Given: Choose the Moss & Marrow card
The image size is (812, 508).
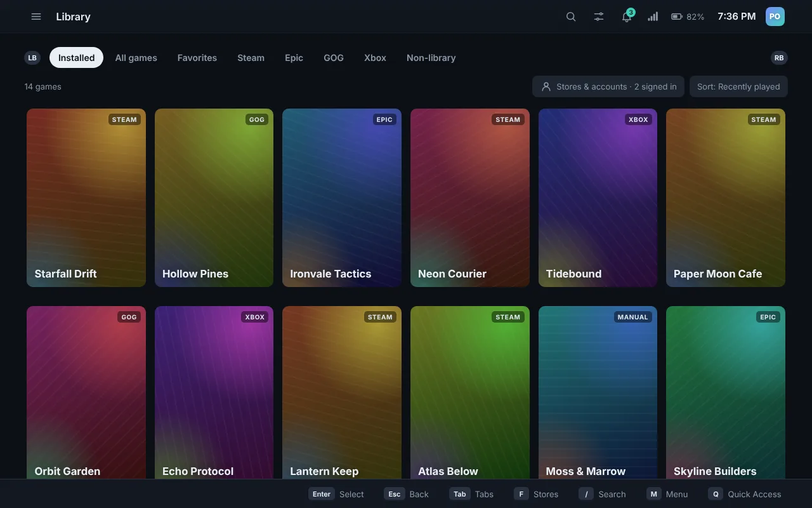Looking at the screenshot, I should pyautogui.click(x=598, y=392).
